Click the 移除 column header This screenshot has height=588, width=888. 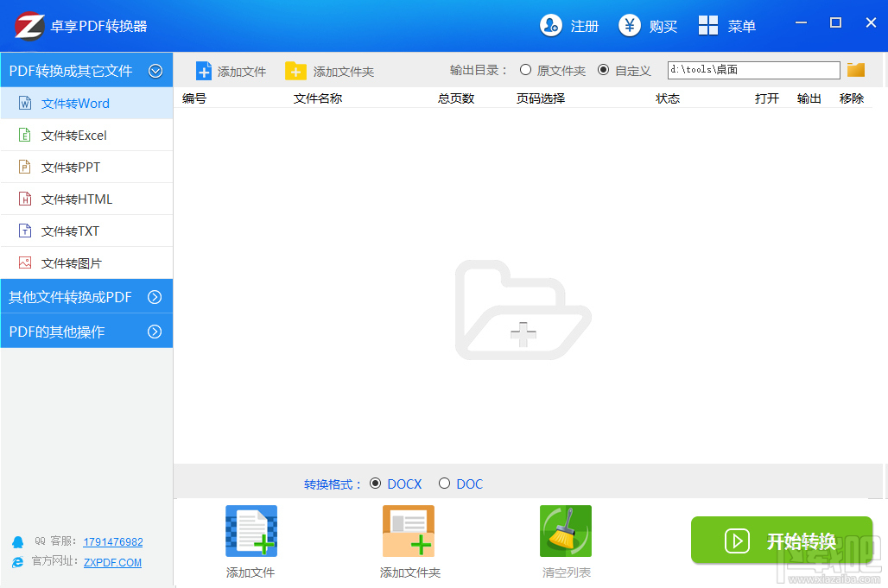pyautogui.click(x=851, y=98)
